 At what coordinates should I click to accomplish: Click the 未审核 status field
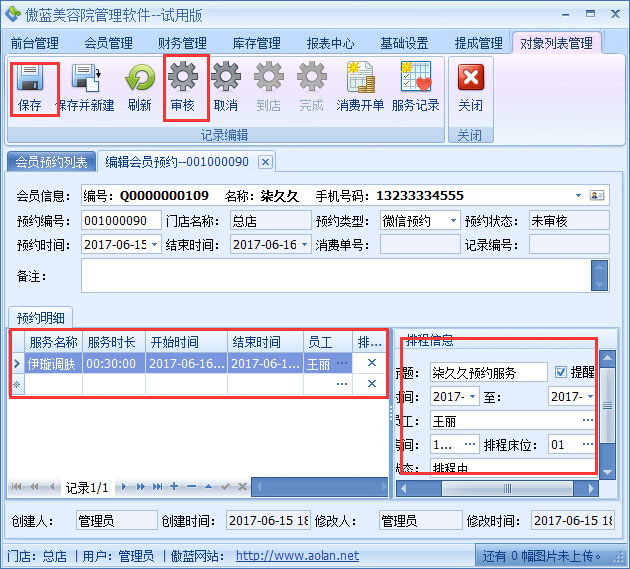[569, 221]
